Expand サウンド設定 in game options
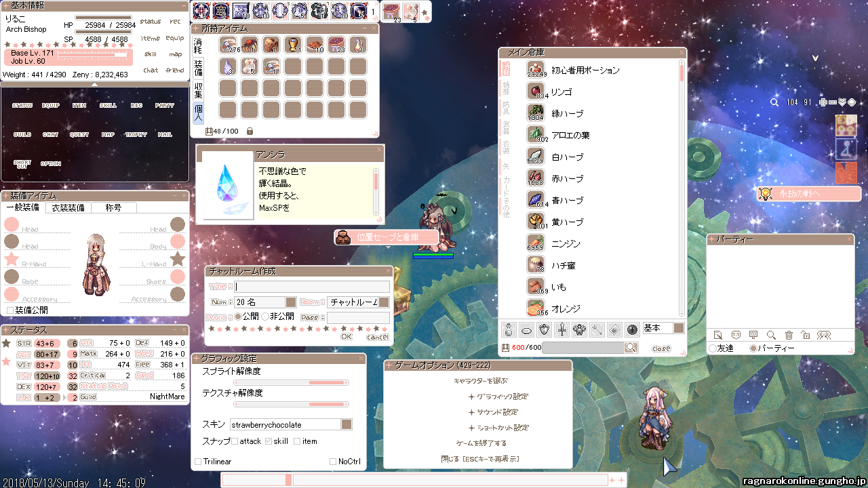Viewport: 868px width, 488px height. (493, 412)
